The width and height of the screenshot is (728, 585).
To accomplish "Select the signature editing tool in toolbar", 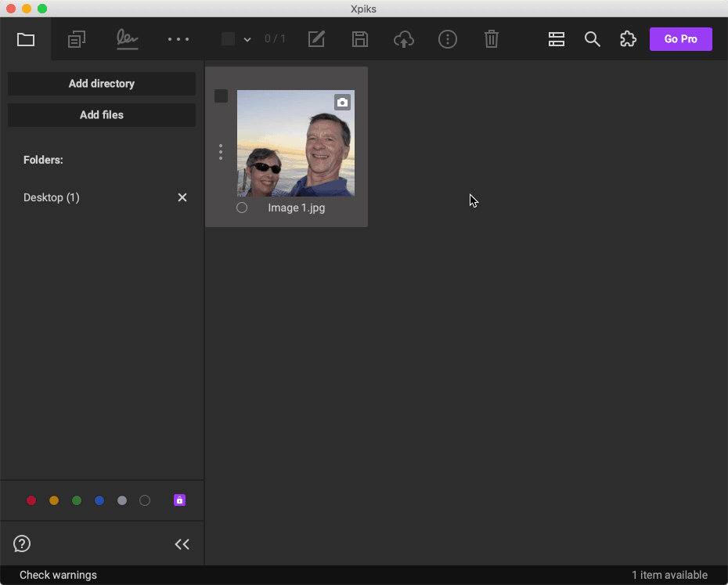I will 127,39.
